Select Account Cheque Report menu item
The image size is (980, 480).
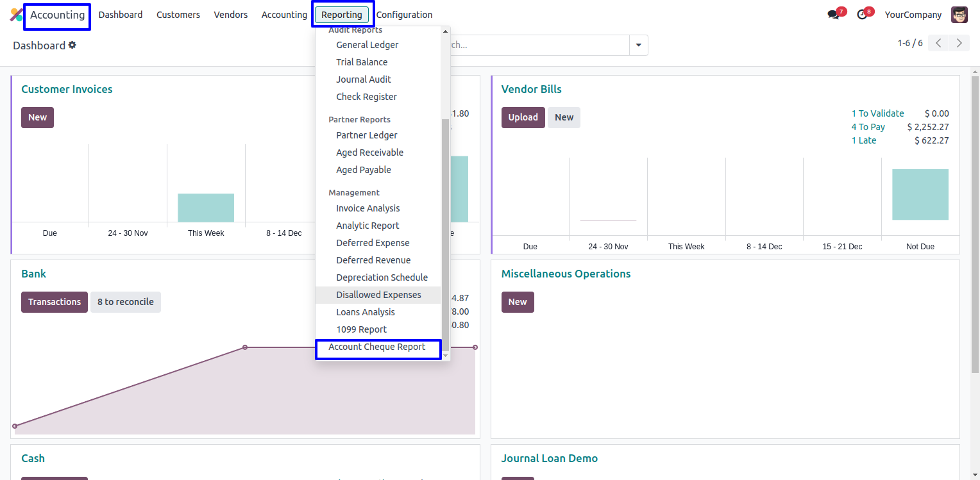tap(377, 347)
